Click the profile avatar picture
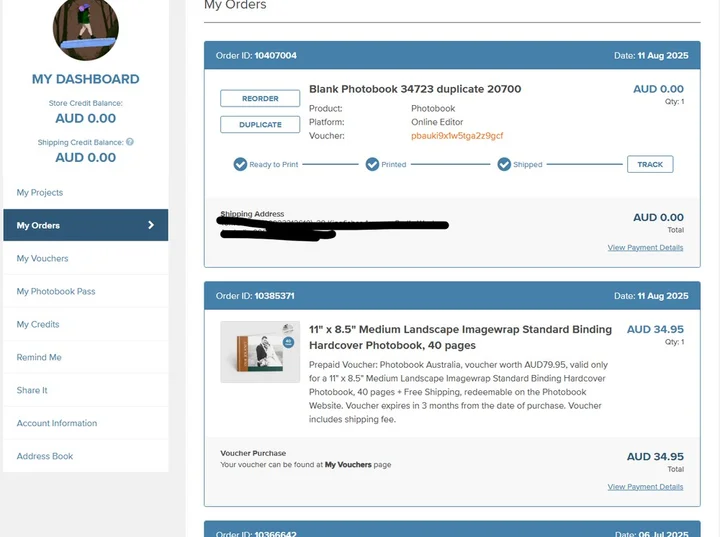 (x=85, y=28)
